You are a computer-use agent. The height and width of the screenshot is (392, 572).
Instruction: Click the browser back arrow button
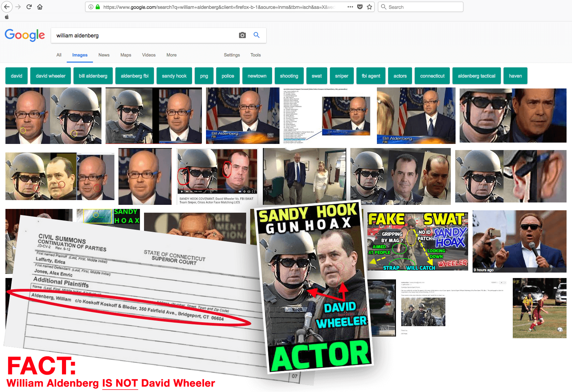click(7, 7)
